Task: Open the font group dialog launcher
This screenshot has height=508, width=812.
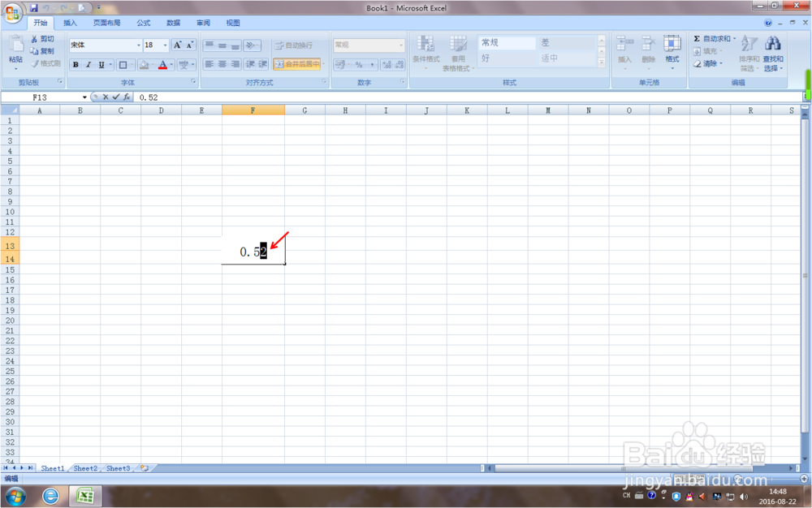Action: click(194, 82)
